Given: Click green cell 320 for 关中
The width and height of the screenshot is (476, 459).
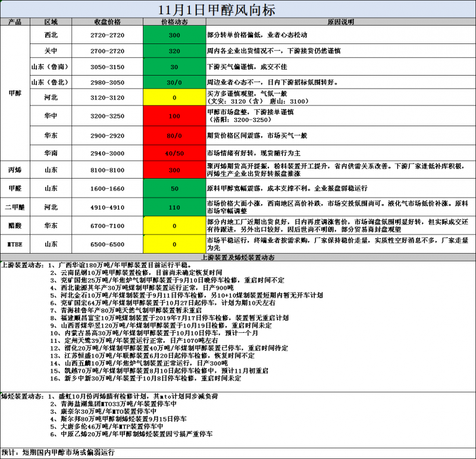Looking at the screenshot, I should 174,51.
